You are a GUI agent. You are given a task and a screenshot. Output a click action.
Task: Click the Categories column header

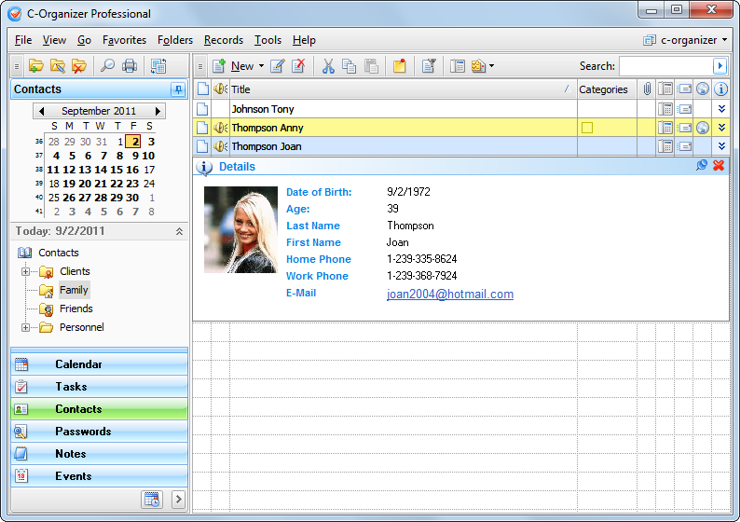coord(607,90)
